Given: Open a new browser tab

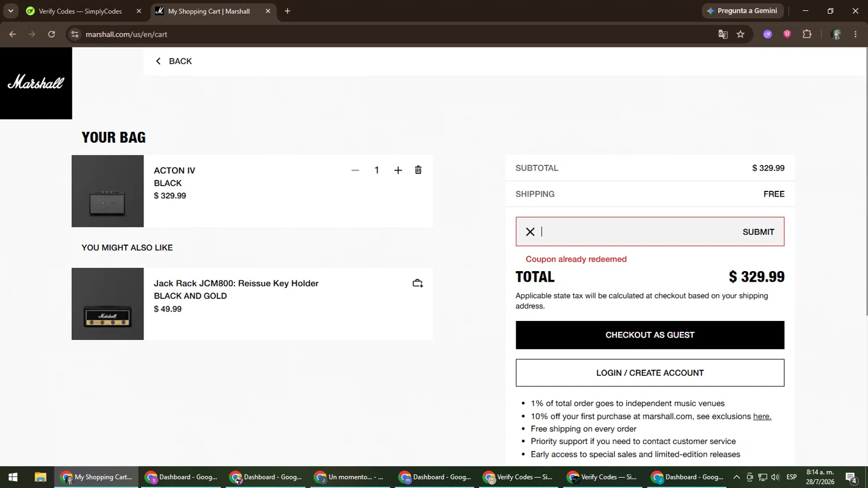Looking at the screenshot, I should pyautogui.click(x=288, y=11).
